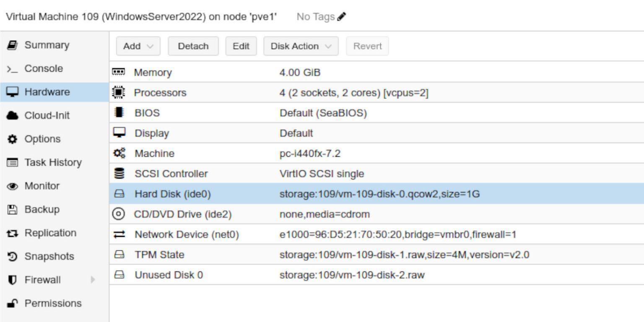This screenshot has width=644, height=322.
Task: Click the Network Device arrows icon
Action: click(x=119, y=235)
